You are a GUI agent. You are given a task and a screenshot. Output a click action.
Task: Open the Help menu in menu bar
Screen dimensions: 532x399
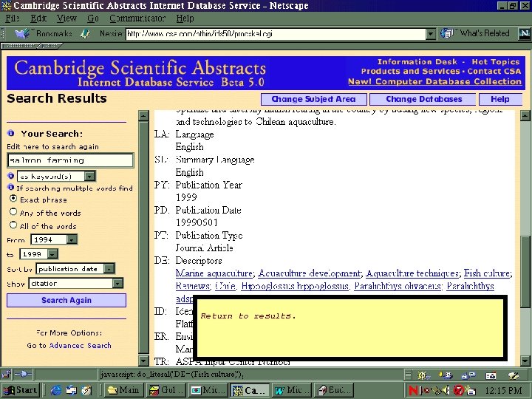point(185,18)
